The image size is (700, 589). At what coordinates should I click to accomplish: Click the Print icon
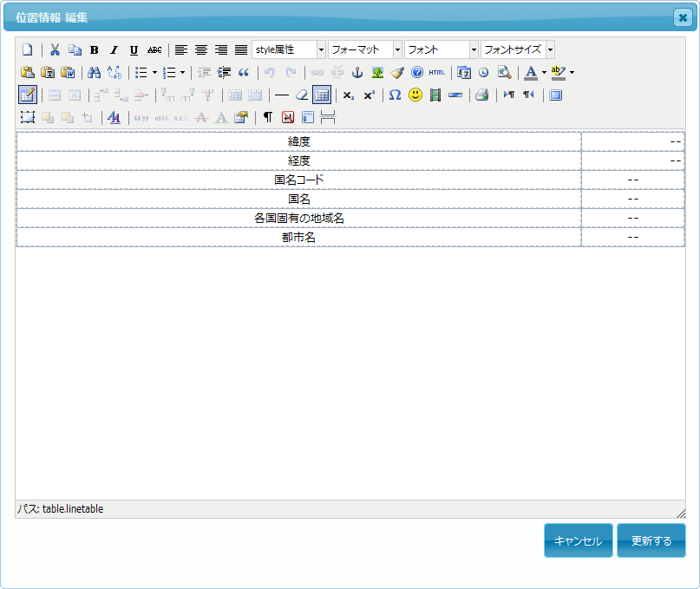481,95
